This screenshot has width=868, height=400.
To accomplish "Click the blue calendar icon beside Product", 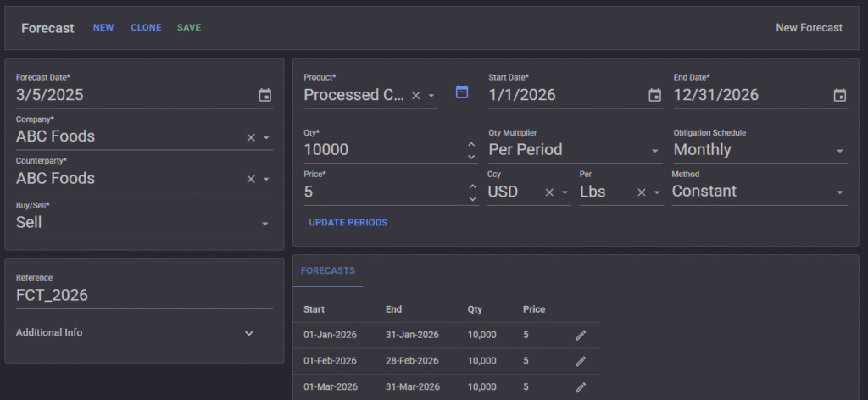I will tap(462, 92).
